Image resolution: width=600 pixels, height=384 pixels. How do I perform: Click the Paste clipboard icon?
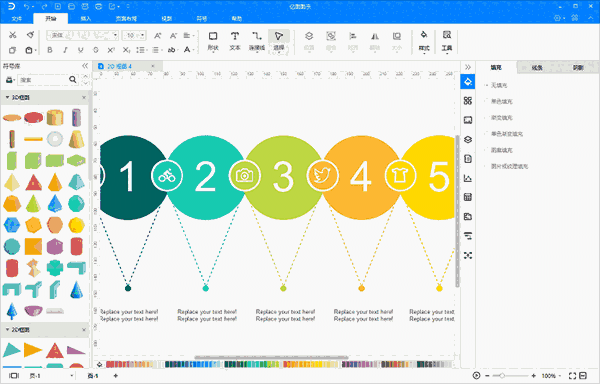[x=29, y=50]
